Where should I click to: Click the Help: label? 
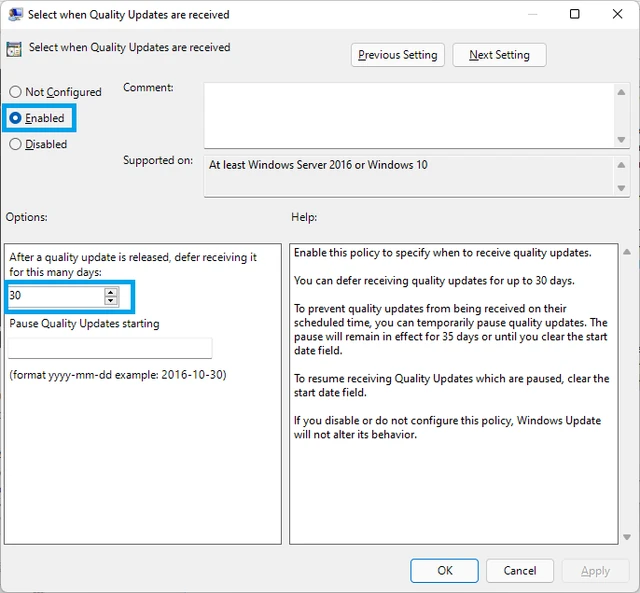coord(304,217)
